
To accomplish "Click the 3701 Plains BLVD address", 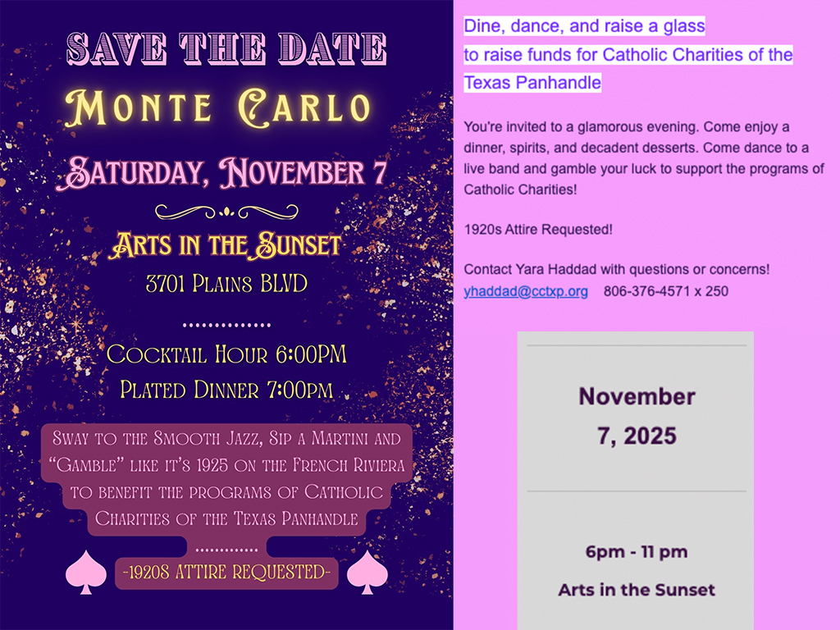I will coord(226,283).
